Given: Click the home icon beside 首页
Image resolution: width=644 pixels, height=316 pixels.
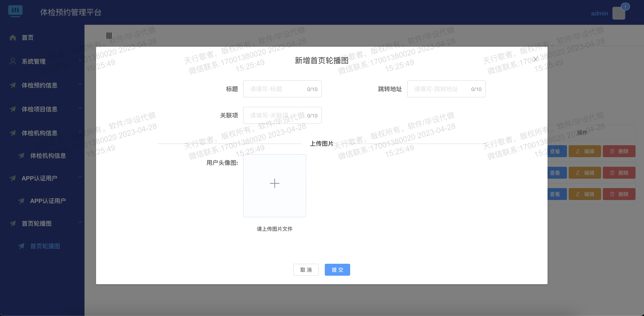Looking at the screenshot, I should 13,38.
